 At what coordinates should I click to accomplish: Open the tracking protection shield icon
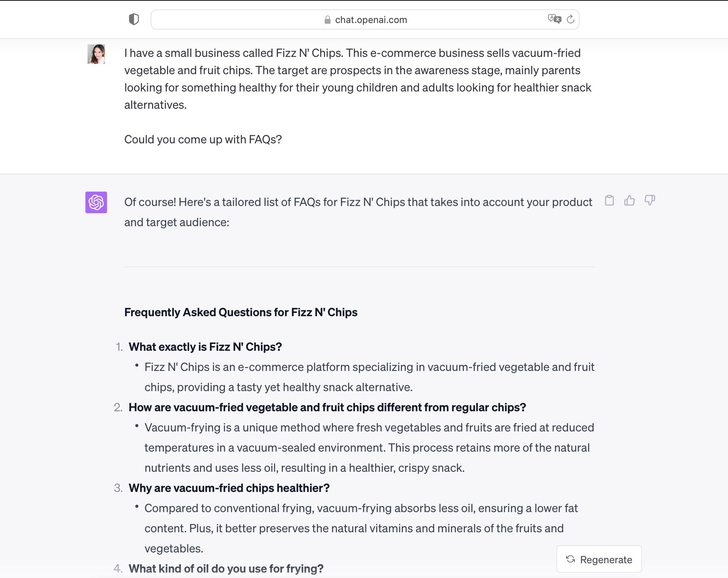(134, 19)
